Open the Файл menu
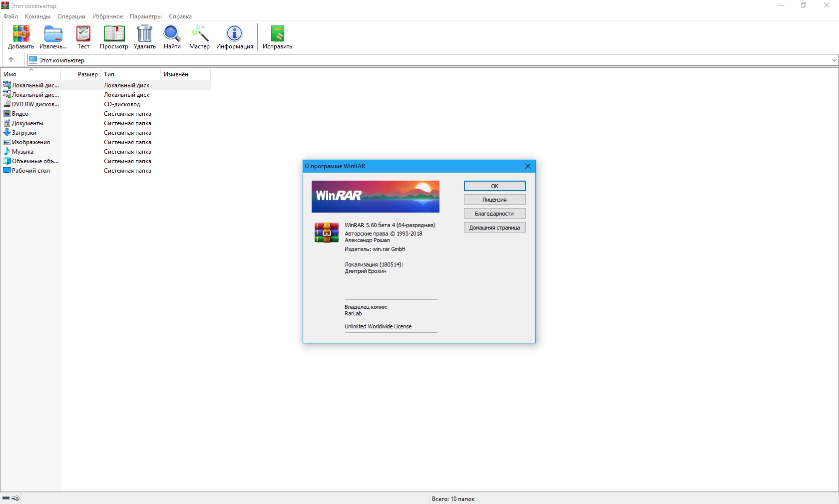The height and width of the screenshot is (504, 839). [x=10, y=16]
